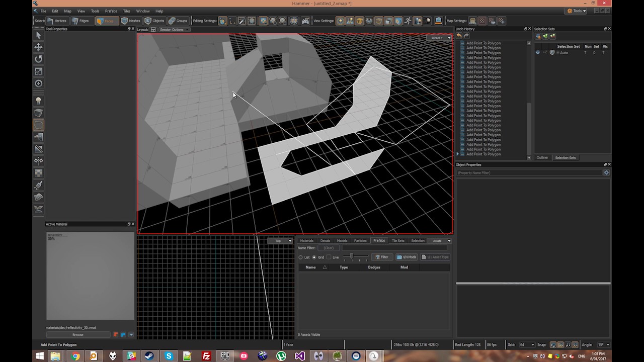Open the Angle snap dropdown showing 15°

coord(603,345)
